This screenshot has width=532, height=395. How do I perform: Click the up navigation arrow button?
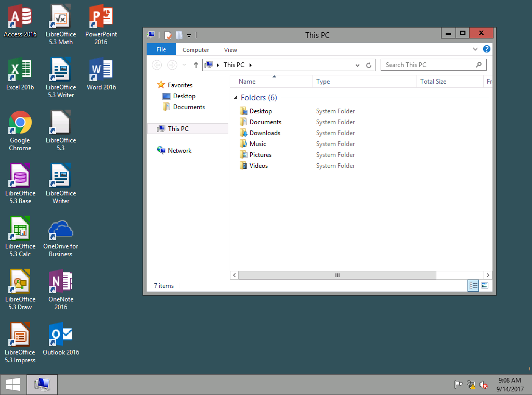(196, 64)
